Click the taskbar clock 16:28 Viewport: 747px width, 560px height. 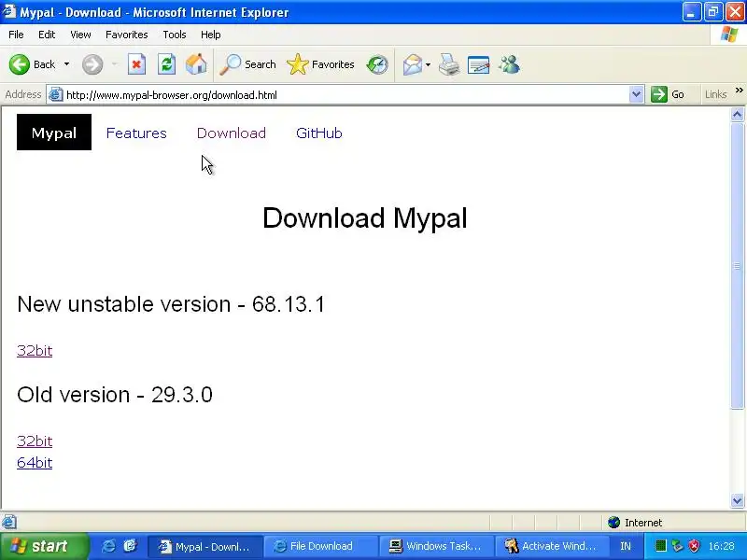click(721, 546)
